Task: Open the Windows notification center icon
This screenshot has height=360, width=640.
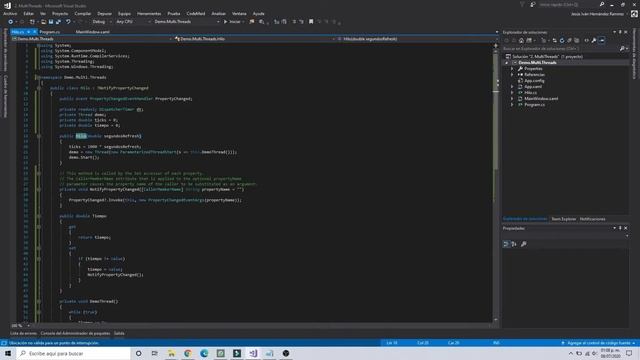Action: (629, 353)
